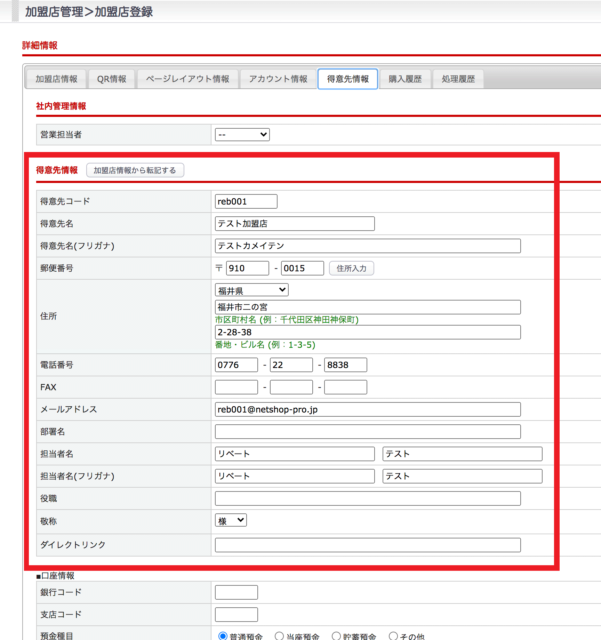Expand the 敬称 dropdown showing 様
This screenshot has width=601, height=640.
click(231, 520)
